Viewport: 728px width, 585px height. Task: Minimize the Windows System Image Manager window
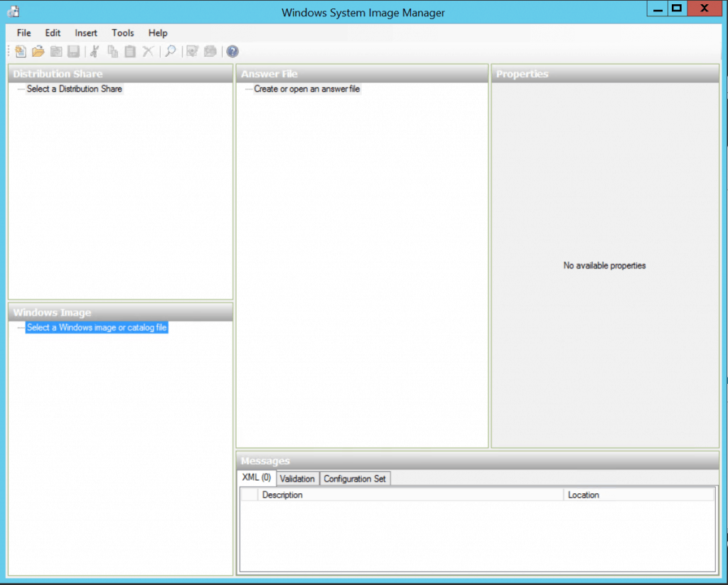658,9
